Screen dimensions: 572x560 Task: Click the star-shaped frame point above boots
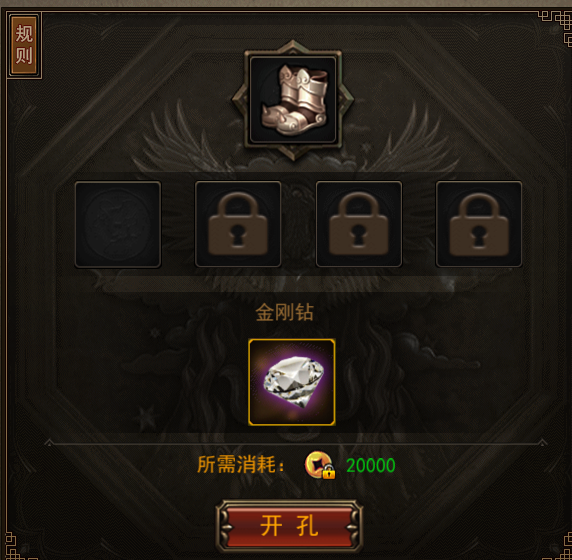[293, 46]
